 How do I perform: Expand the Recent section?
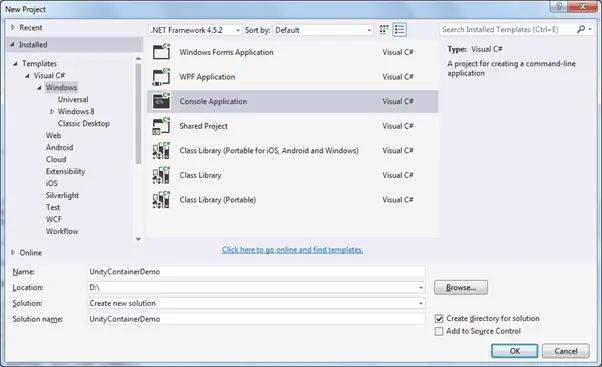tap(13, 27)
